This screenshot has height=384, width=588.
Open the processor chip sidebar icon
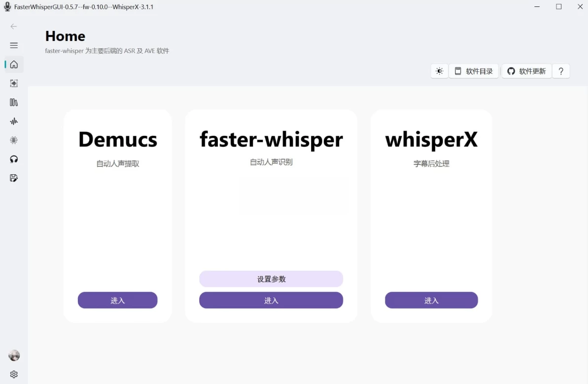(14, 140)
